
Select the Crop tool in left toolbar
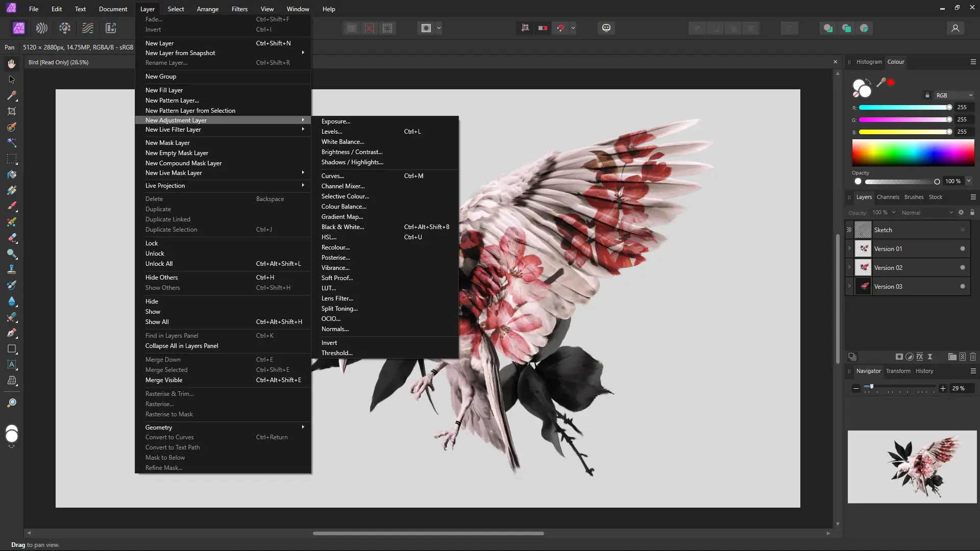click(12, 111)
